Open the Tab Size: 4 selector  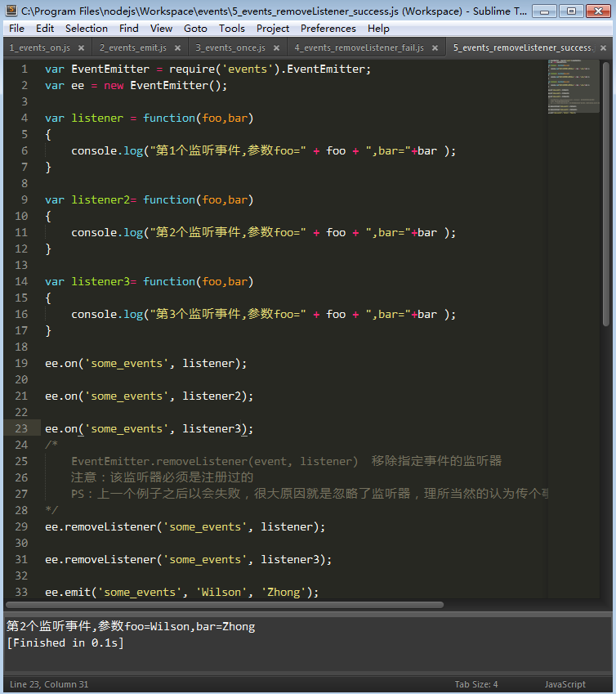click(476, 684)
